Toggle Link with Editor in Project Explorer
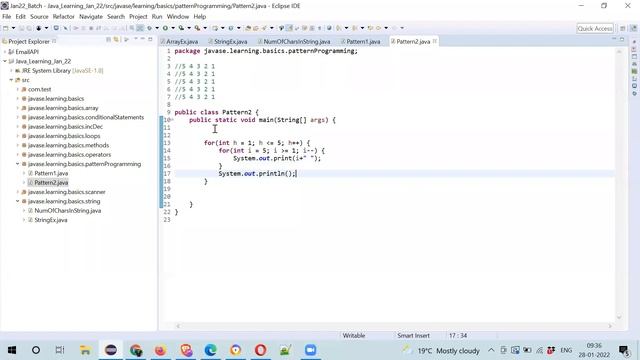 pos(116,40)
